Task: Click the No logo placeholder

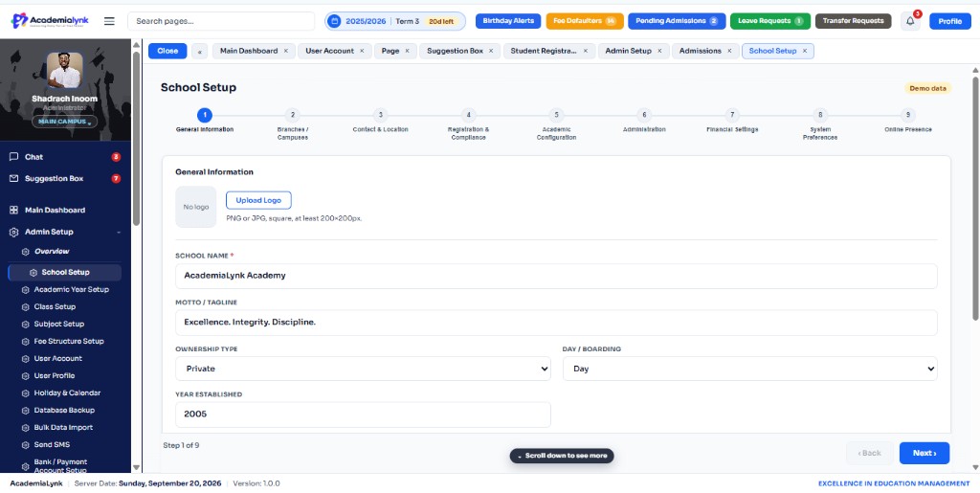Action: (195, 207)
